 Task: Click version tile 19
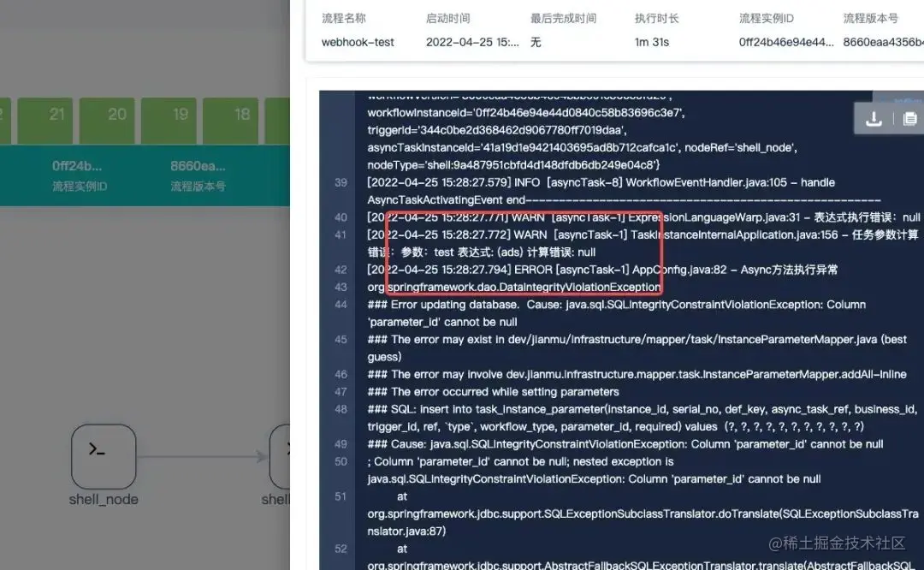click(169, 120)
